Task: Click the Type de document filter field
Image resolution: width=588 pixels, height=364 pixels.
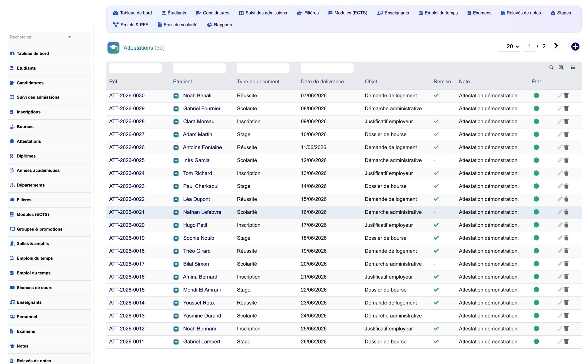Action: (x=263, y=68)
